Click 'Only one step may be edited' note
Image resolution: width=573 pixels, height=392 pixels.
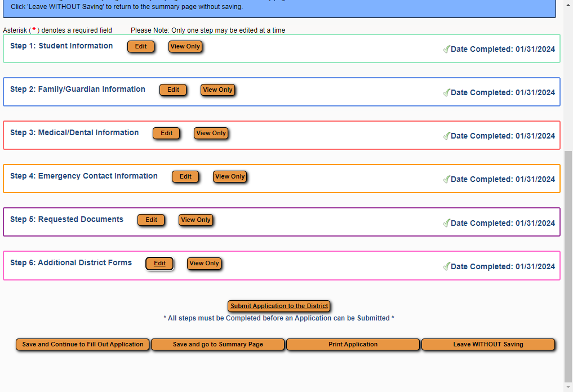coord(208,30)
